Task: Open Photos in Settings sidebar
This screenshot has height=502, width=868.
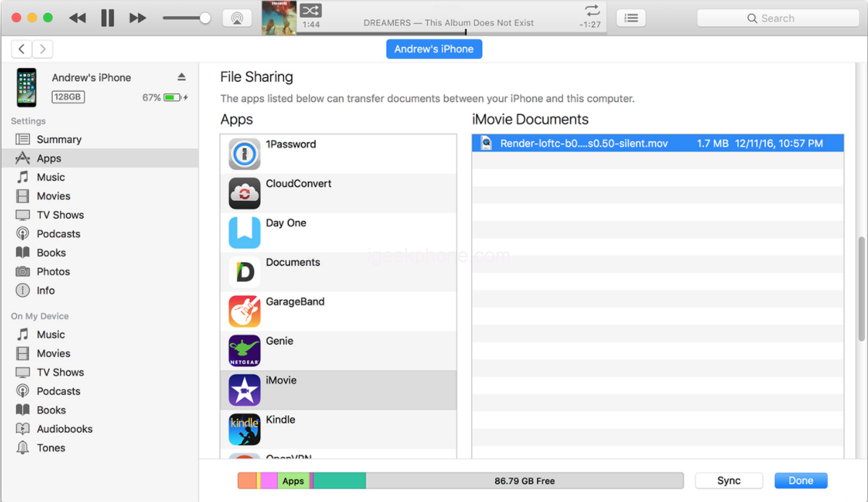Action: pyautogui.click(x=53, y=272)
